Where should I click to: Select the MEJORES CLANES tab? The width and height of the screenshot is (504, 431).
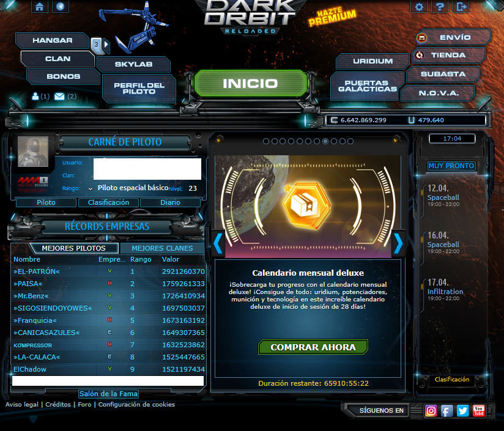point(162,248)
